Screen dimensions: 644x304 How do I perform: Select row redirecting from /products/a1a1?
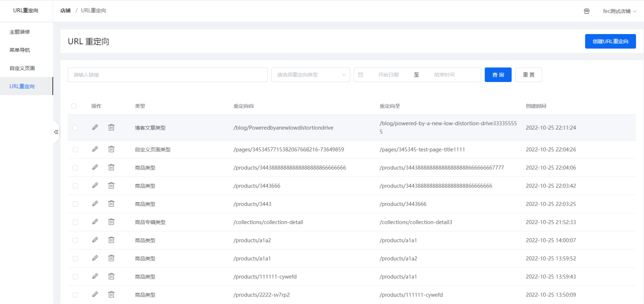tap(75, 259)
